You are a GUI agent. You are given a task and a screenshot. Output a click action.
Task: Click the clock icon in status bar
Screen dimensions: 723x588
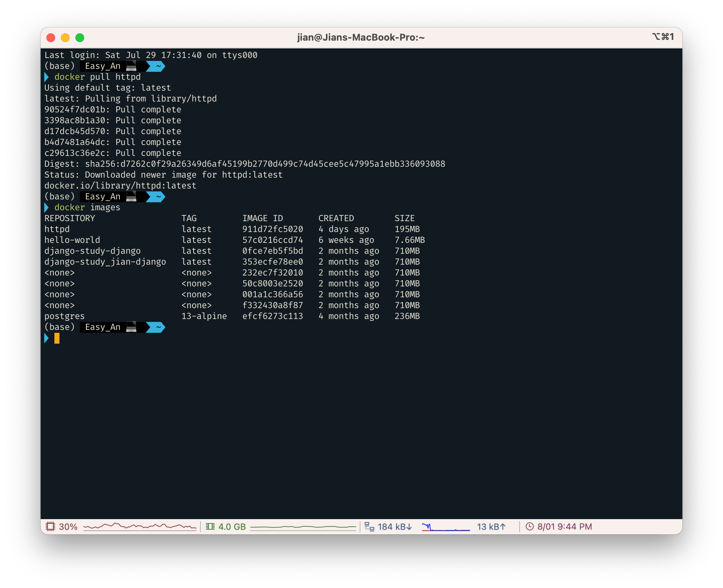[530, 526]
